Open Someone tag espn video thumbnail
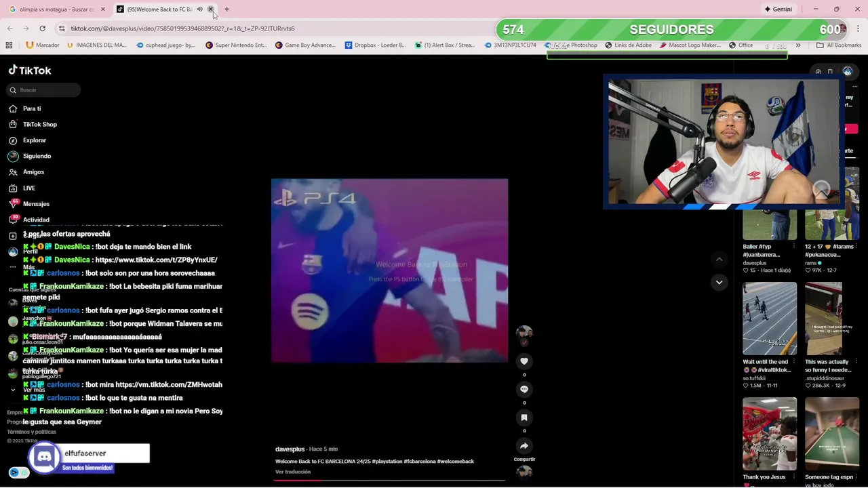The image size is (868, 488). [x=832, y=434]
